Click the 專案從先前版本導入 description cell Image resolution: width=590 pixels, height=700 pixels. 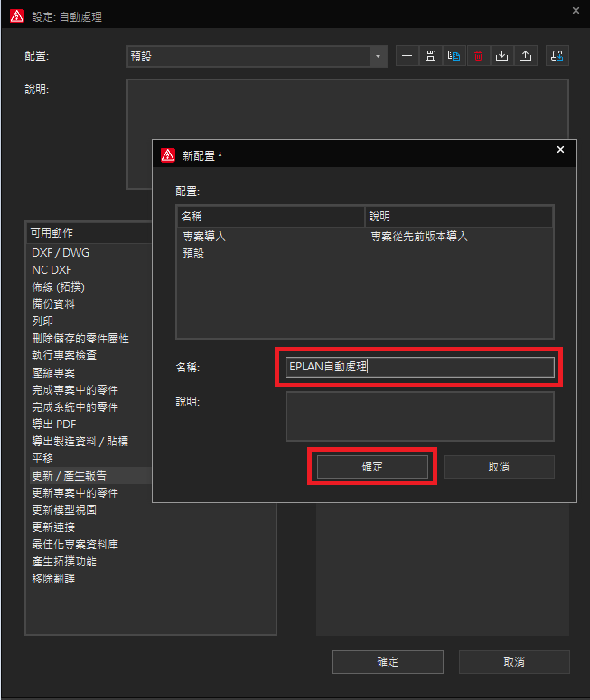click(419, 236)
